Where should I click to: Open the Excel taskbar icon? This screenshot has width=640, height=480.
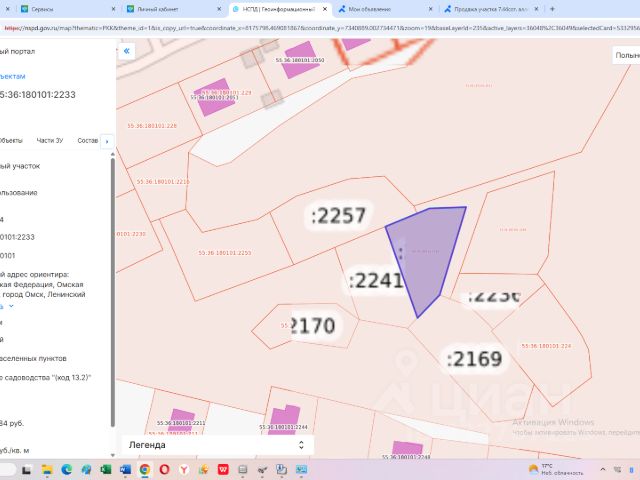pyautogui.click(x=106, y=469)
